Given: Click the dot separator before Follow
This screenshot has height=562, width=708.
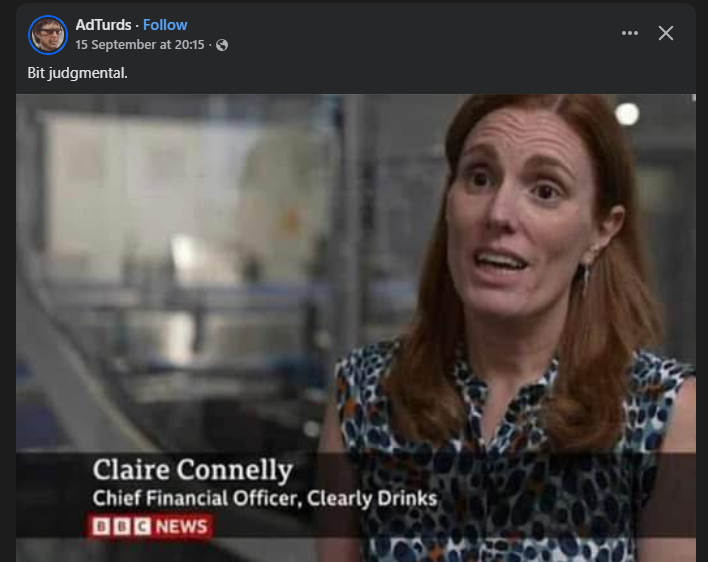Looking at the screenshot, I should (x=137, y=26).
